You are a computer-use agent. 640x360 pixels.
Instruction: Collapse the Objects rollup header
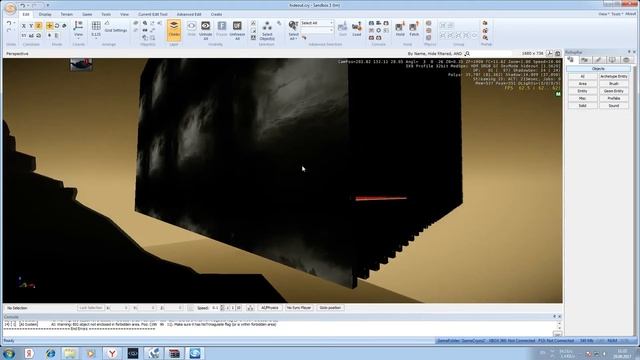[x=598, y=69]
